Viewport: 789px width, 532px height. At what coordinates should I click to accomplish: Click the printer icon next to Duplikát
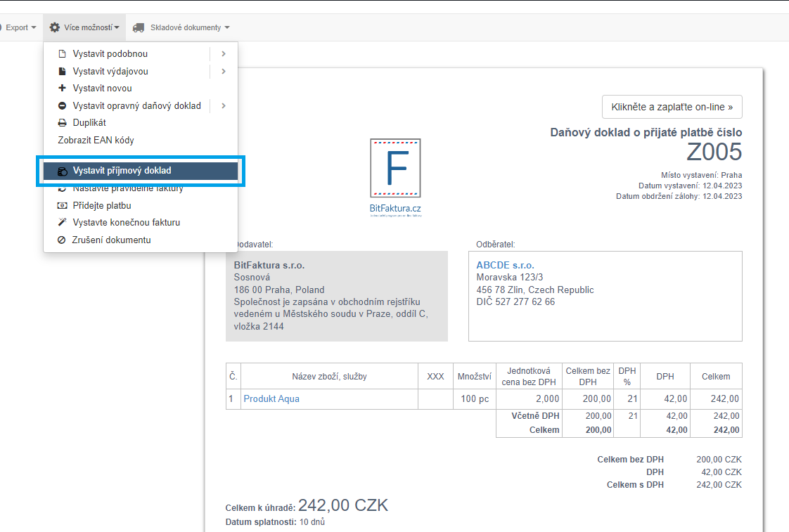point(63,123)
